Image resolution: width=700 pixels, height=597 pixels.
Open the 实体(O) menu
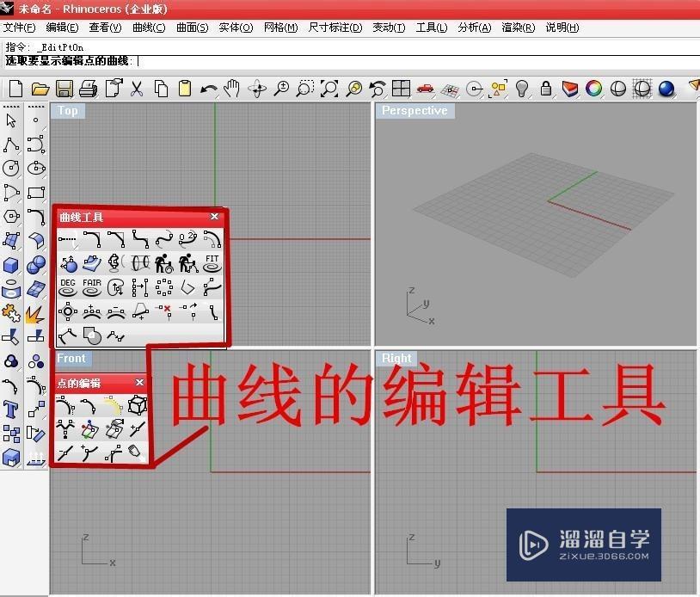coord(236,28)
